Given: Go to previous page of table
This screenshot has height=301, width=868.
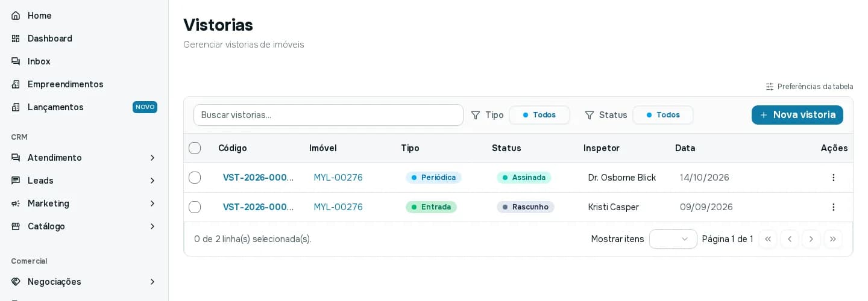Looking at the screenshot, I should (x=790, y=239).
